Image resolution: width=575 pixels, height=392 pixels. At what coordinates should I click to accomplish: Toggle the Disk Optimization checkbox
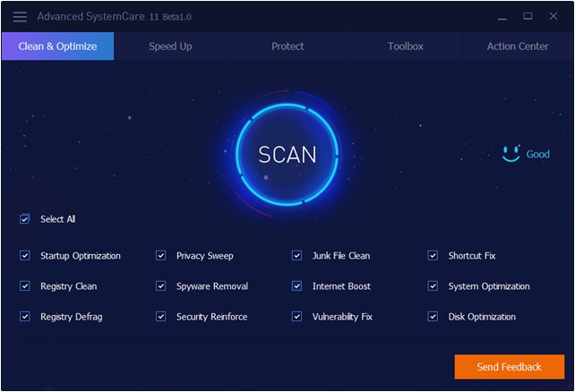[433, 316]
